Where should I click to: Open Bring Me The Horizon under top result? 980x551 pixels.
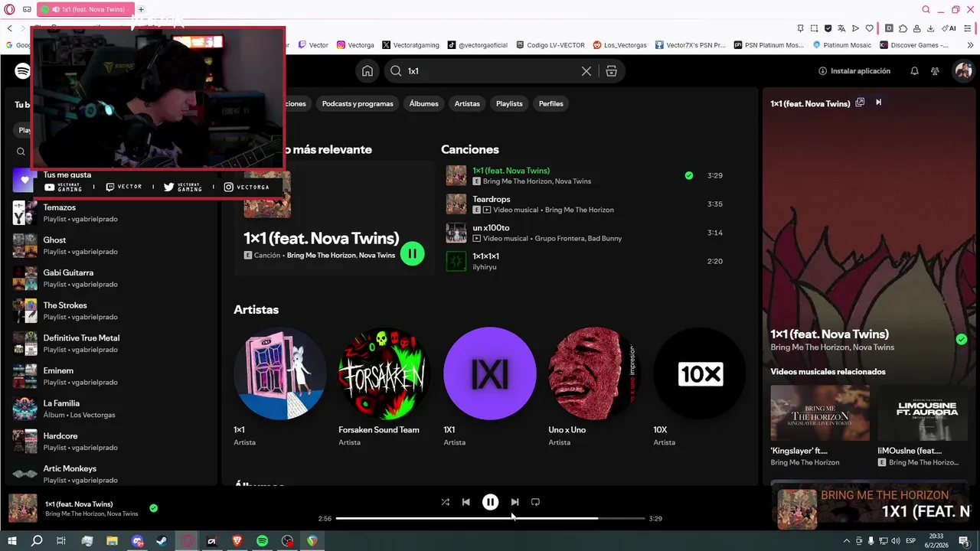[320, 256]
